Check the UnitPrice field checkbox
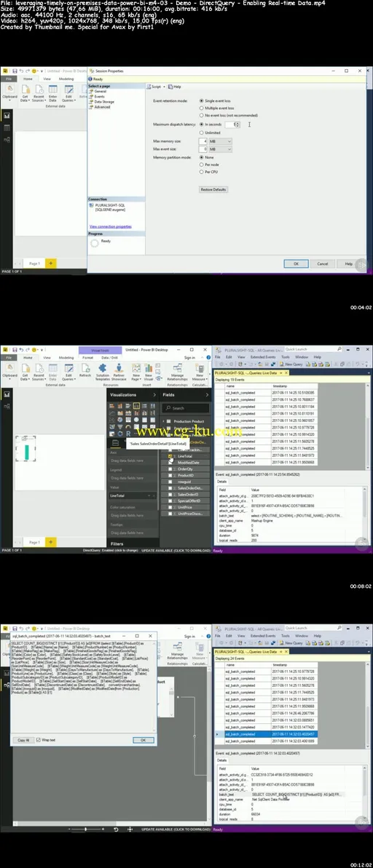The image size is (373, 868). 170,507
